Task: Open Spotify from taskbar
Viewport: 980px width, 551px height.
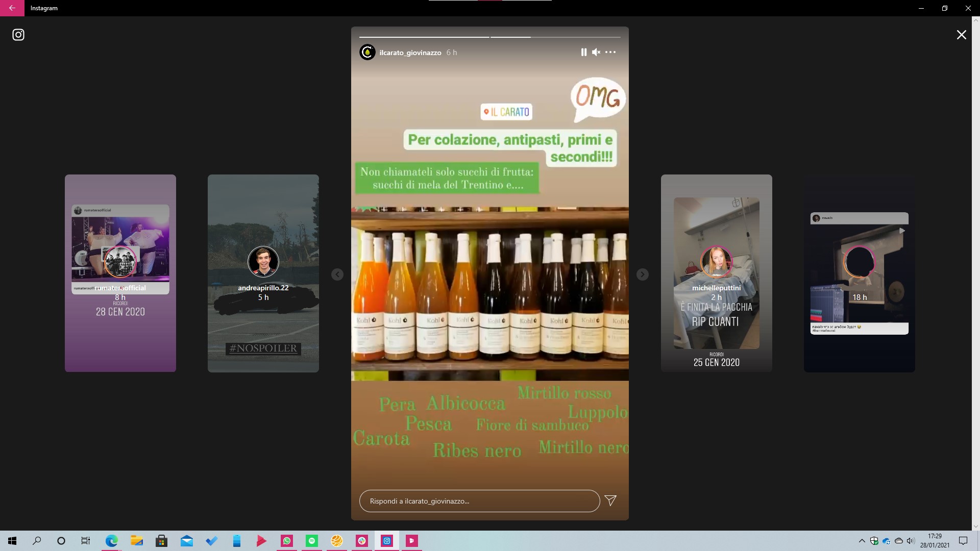Action: tap(312, 541)
